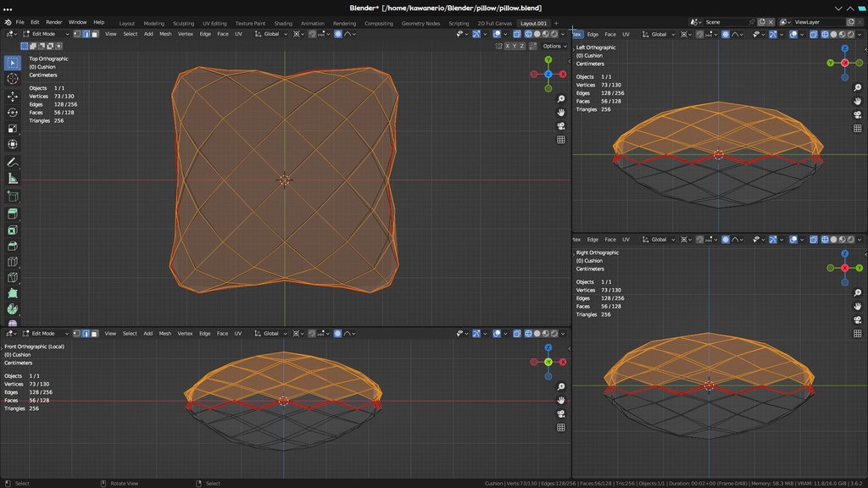The height and width of the screenshot is (488, 868).
Task: Enable wireframe viewport shading
Action: [x=528, y=33]
